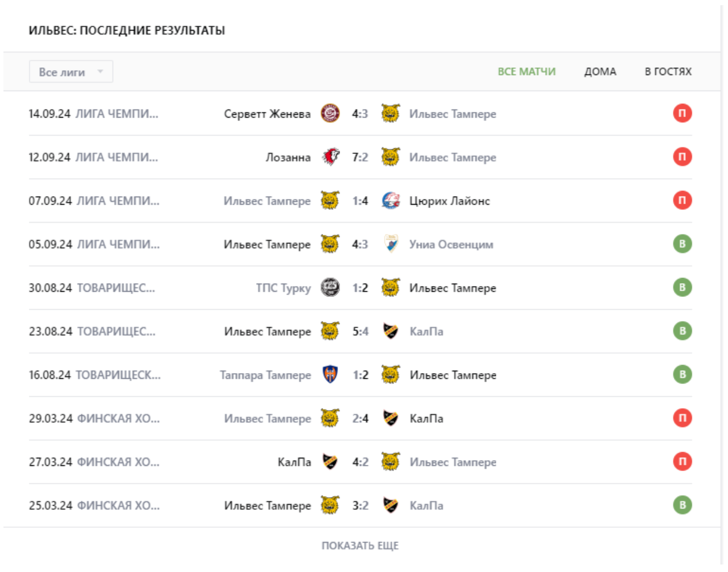
Task: Open the Все лиги dropdown
Action: [70, 72]
